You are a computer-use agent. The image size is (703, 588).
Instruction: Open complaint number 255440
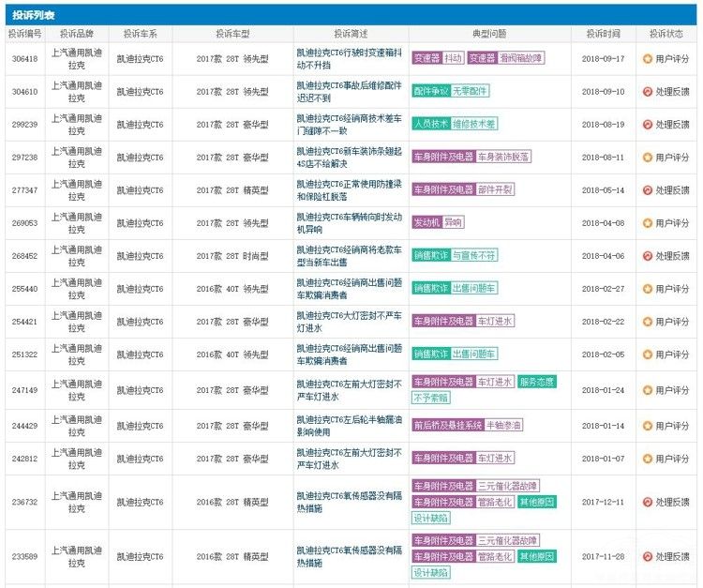pos(25,288)
